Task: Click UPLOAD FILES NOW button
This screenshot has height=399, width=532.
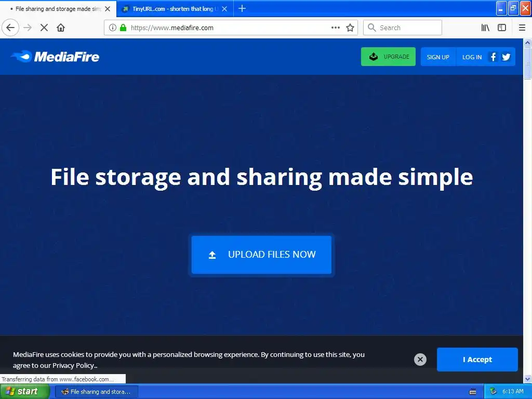Action: [x=261, y=255]
